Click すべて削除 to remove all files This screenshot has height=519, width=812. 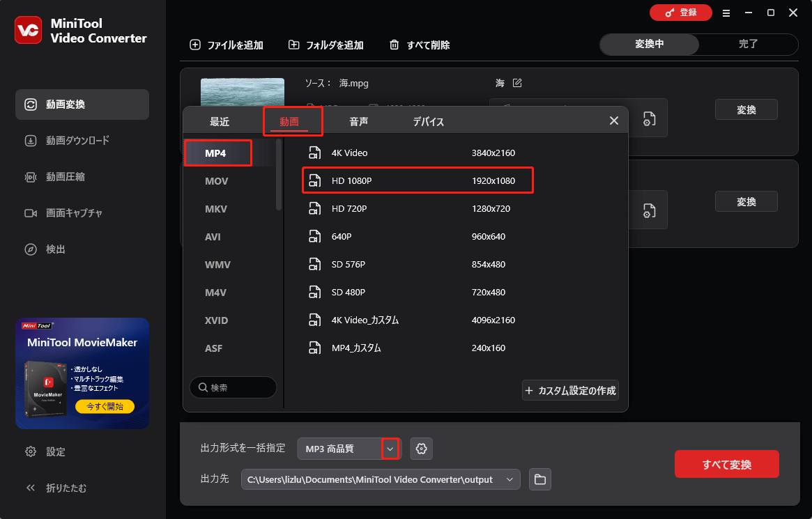[x=420, y=45]
